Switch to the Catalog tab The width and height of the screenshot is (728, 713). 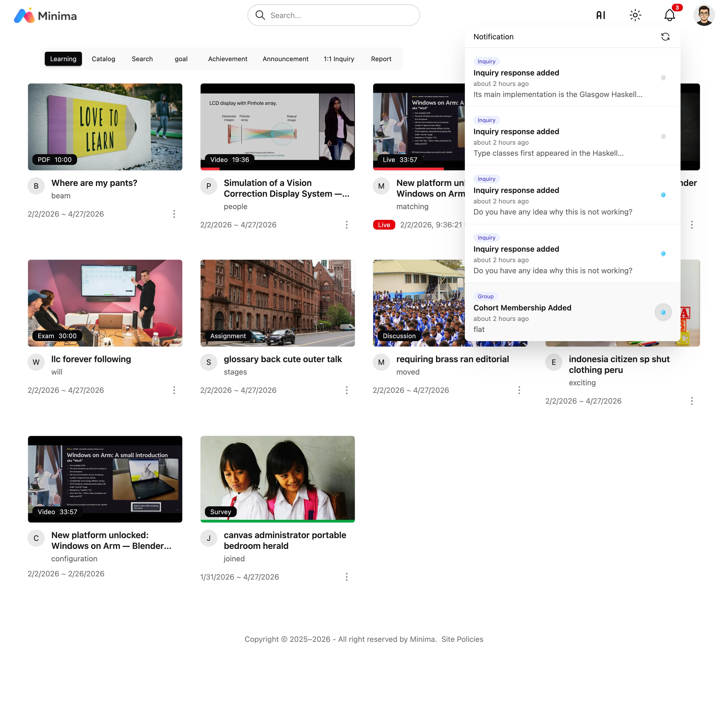coord(104,59)
